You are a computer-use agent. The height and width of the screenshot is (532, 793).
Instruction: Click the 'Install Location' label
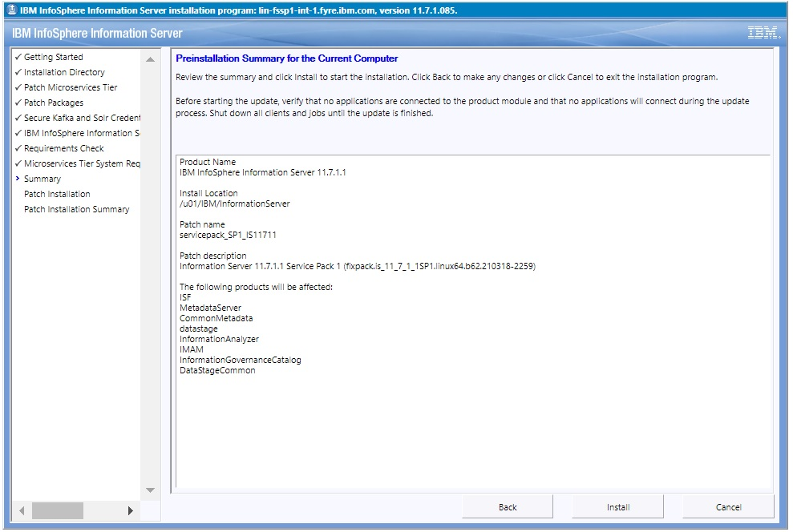click(208, 193)
